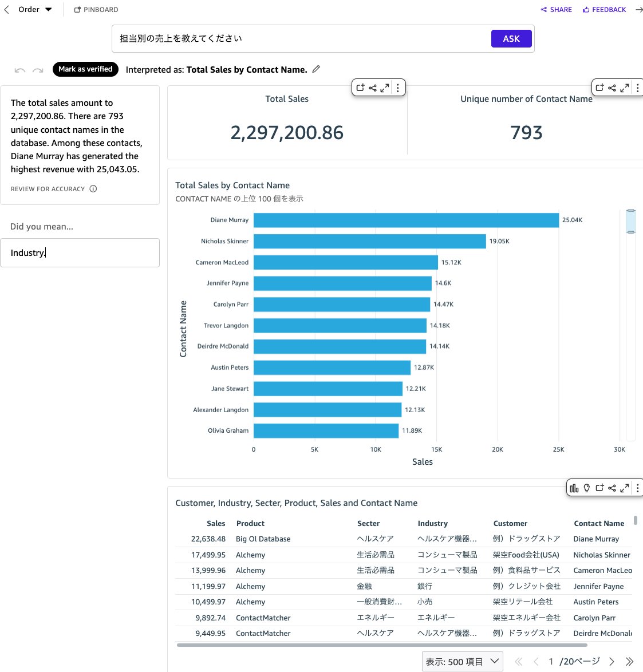643x672 pixels.
Task: Change visualization type of the data table
Action: [574, 487]
